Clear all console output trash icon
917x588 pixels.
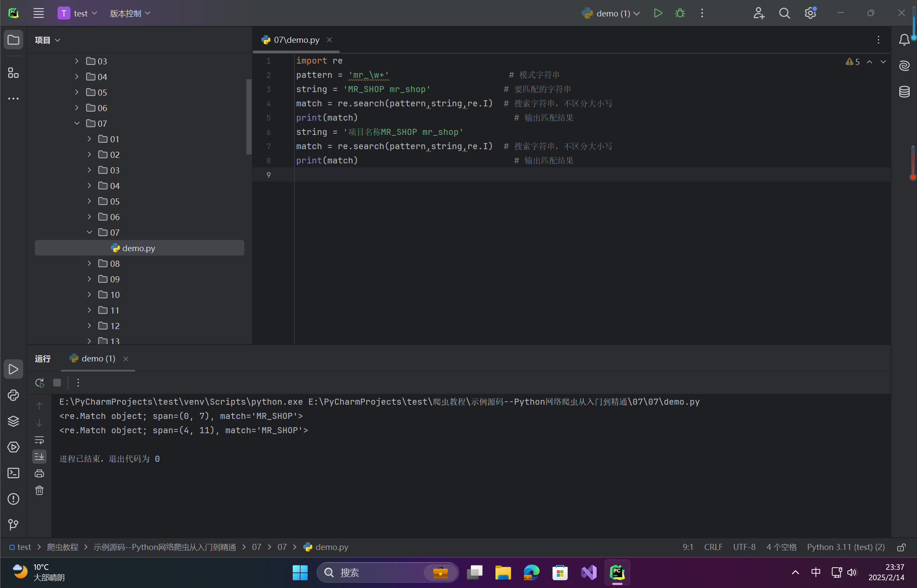click(x=39, y=490)
